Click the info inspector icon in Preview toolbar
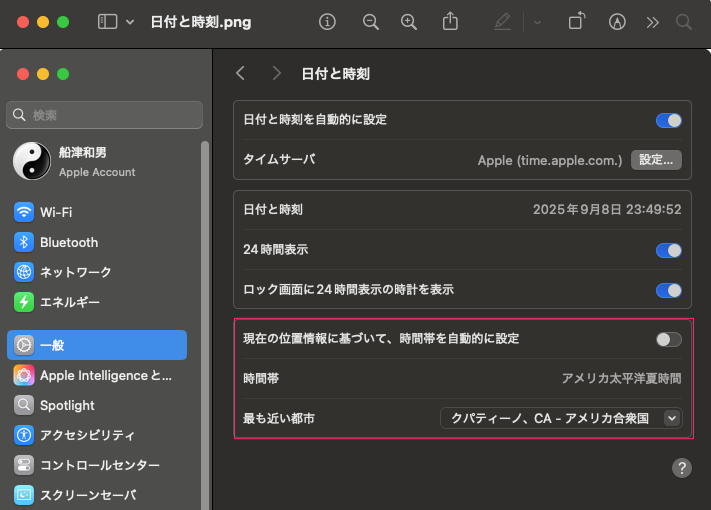The height and width of the screenshot is (510, 711). (x=327, y=22)
